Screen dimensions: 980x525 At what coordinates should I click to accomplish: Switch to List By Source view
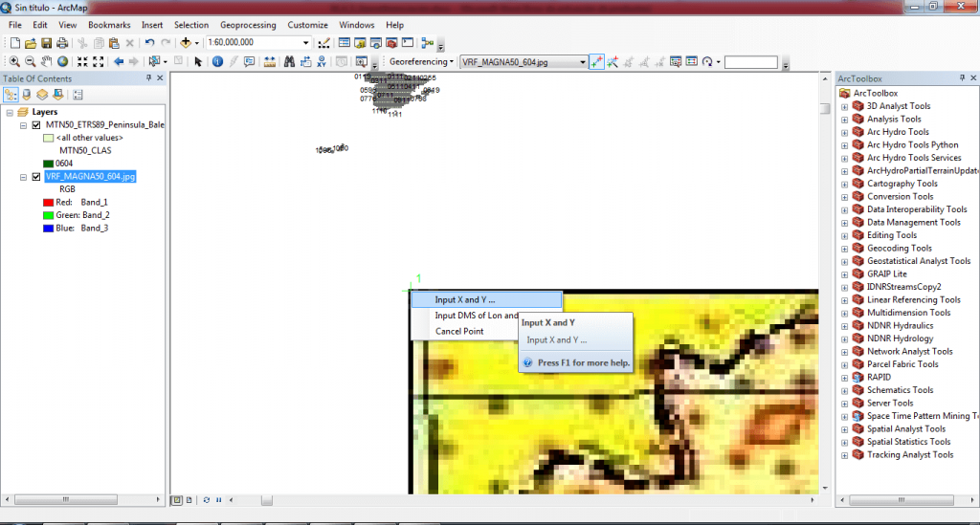point(27,95)
